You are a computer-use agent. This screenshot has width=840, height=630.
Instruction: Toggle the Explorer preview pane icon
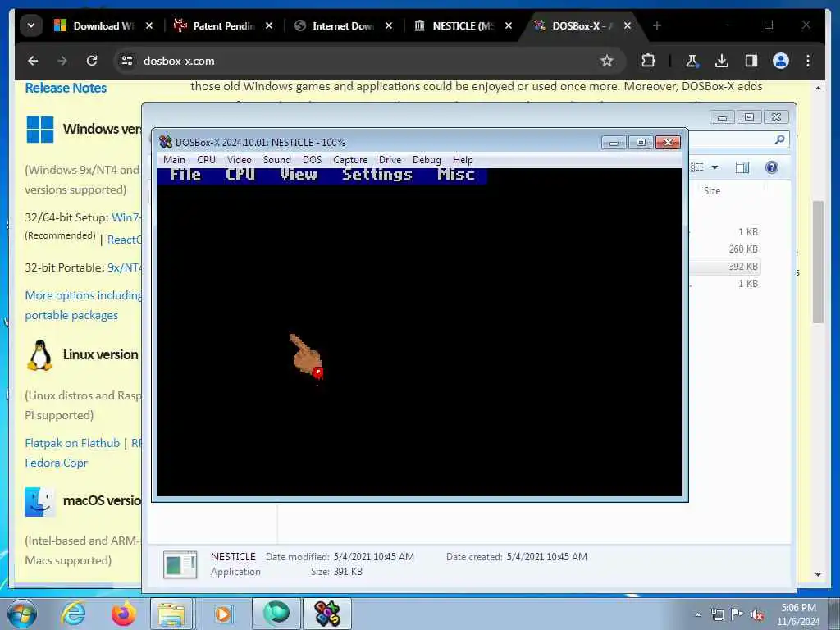(x=742, y=167)
